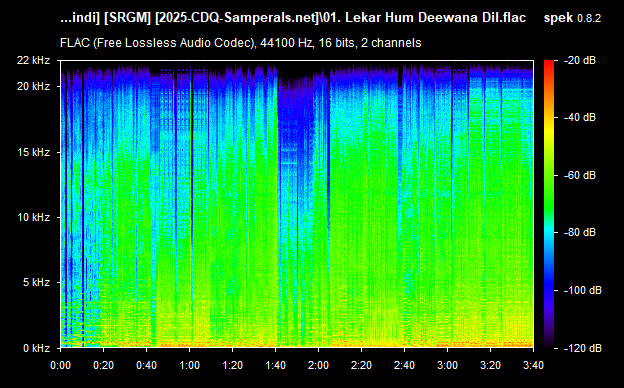Viewport: 624px width, 388px height.
Task: Click the 3:20 time axis label
Action: click(490, 365)
